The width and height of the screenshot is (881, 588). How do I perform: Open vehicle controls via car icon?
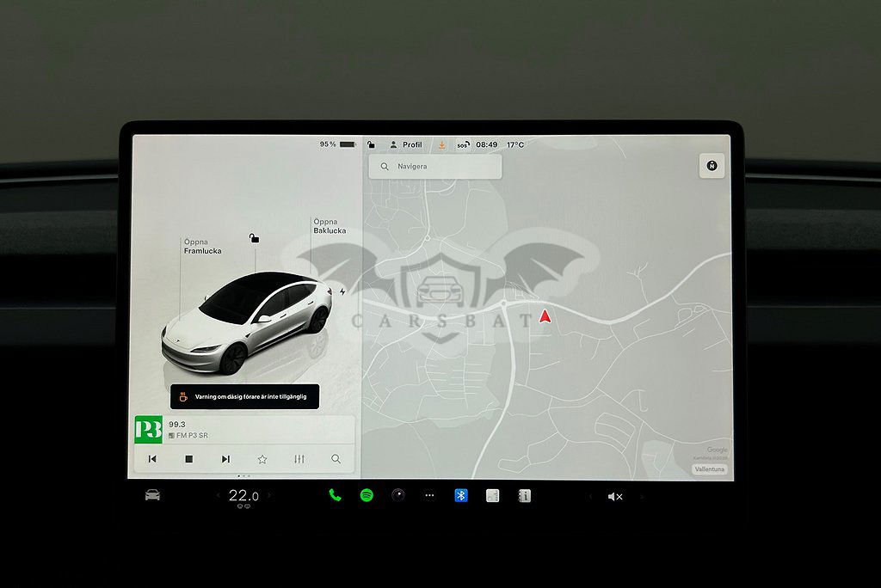[x=152, y=495]
